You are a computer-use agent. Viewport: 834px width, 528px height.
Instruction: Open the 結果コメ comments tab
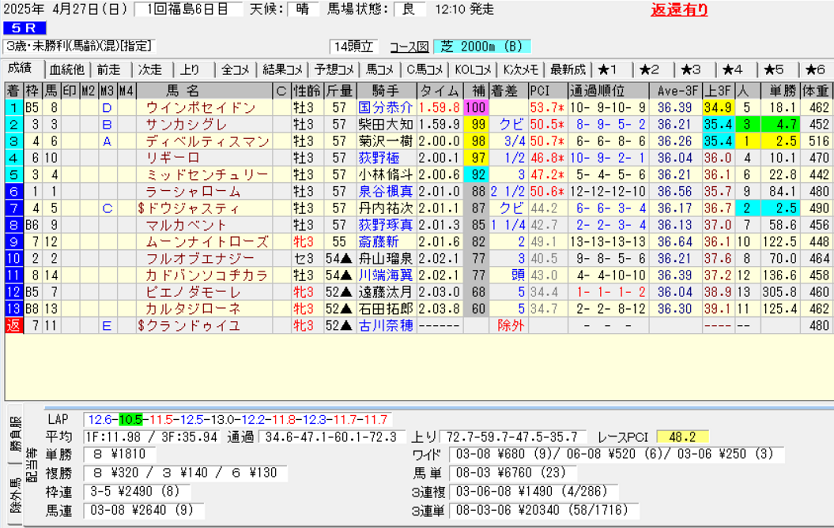pyautogui.click(x=282, y=69)
